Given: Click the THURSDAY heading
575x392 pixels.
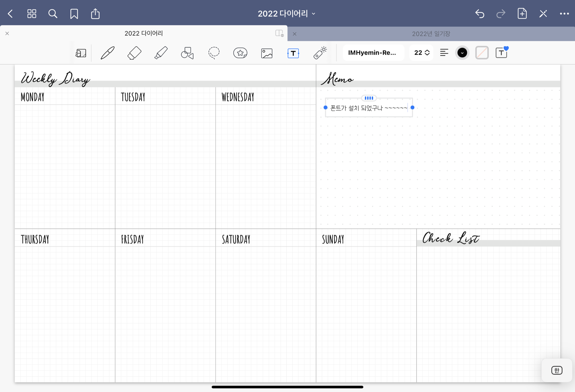Looking at the screenshot, I should tap(35, 239).
